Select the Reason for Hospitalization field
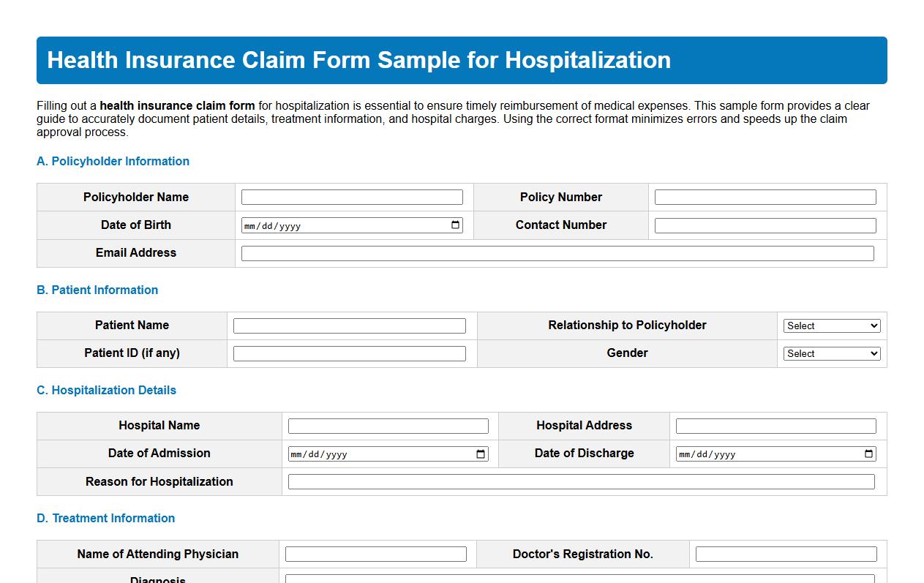Screen dimensions: 924x583 (x=581, y=481)
